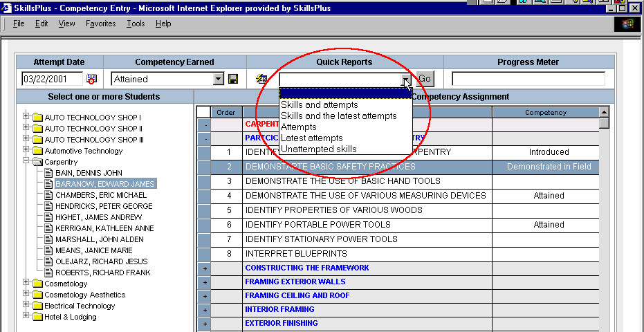The width and height of the screenshot is (644, 332).
Task: Click document icon for ROBERTS, RICHARD FRANK
Action: pos(49,273)
